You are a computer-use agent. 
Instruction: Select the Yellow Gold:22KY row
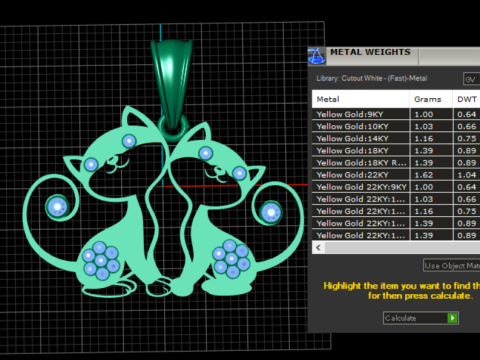pos(396,175)
